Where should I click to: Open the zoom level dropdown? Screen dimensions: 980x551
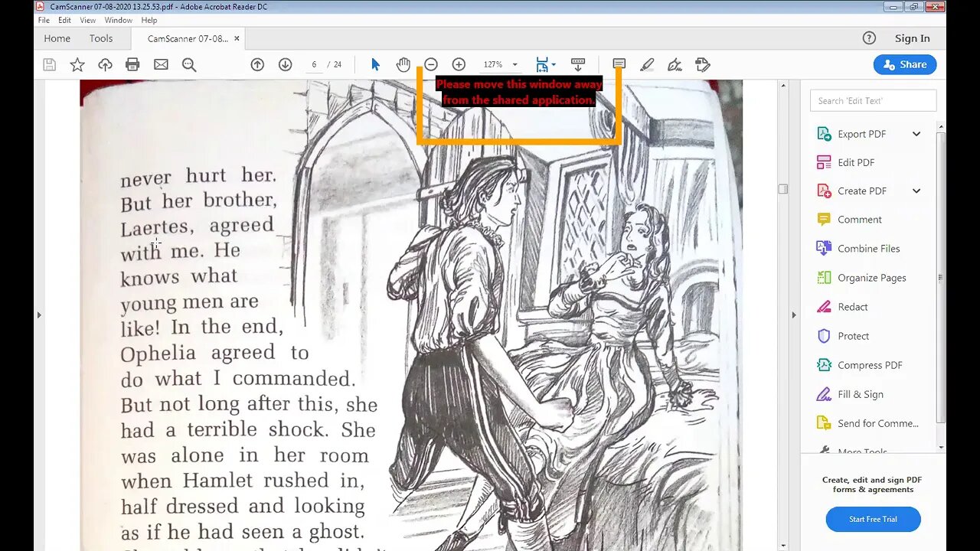(514, 65)
